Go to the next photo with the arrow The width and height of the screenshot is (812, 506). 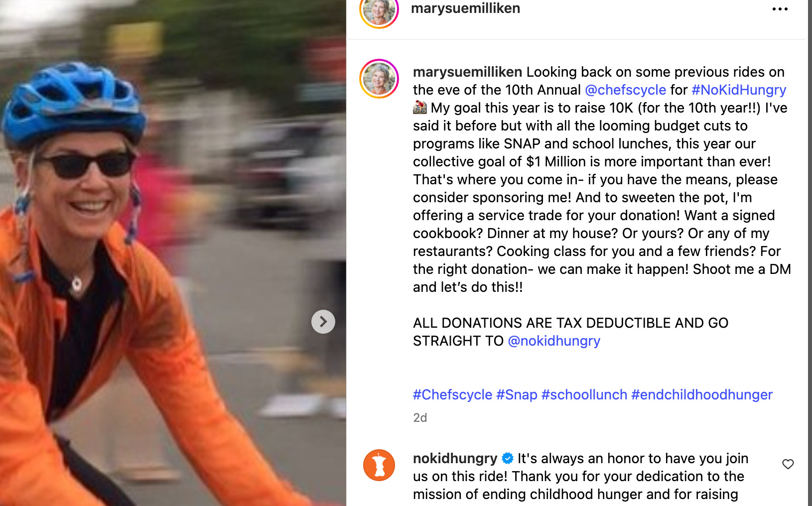(x=323, y=322)
